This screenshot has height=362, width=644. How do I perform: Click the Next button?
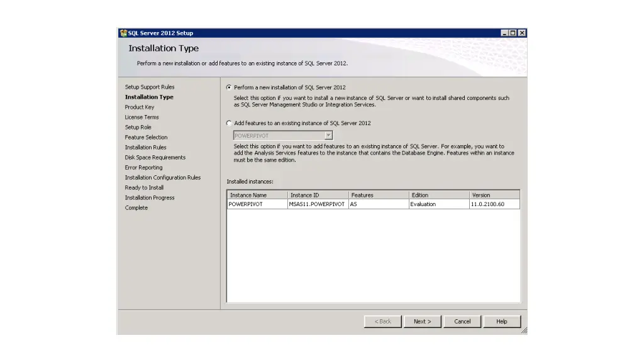422,321
